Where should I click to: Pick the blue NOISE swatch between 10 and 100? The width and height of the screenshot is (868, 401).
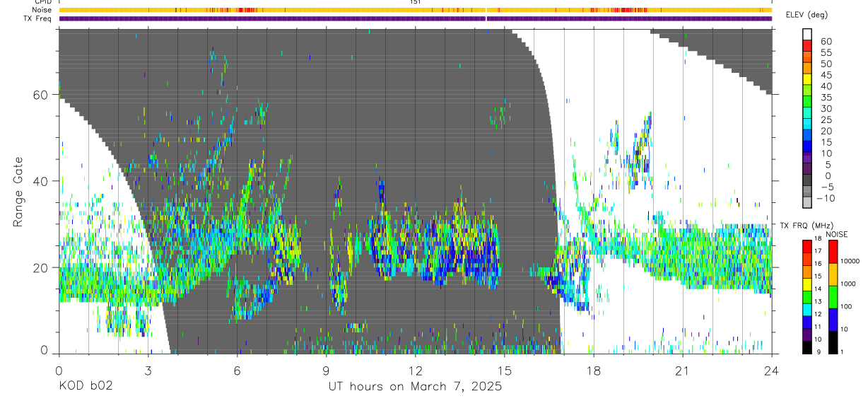pyautogui.click(x=833, y=320)
